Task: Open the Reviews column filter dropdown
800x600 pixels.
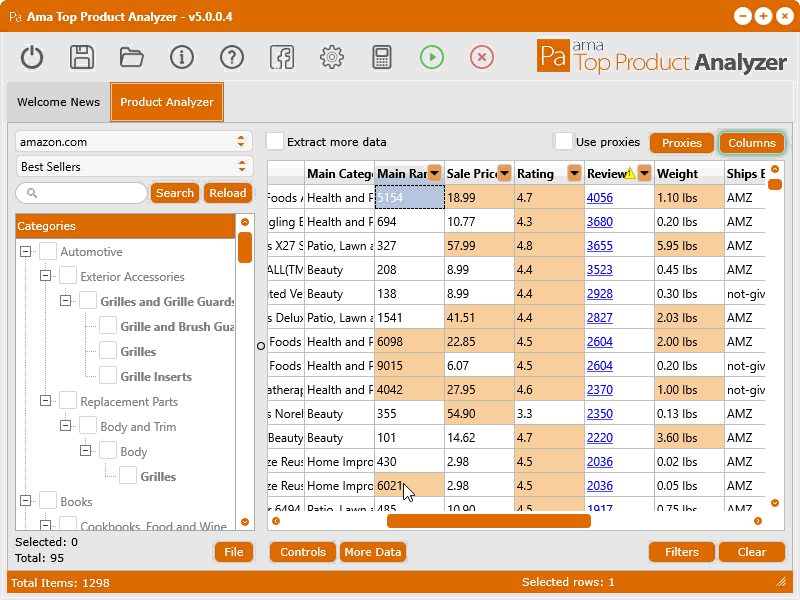Action: [x=644, y=173]
